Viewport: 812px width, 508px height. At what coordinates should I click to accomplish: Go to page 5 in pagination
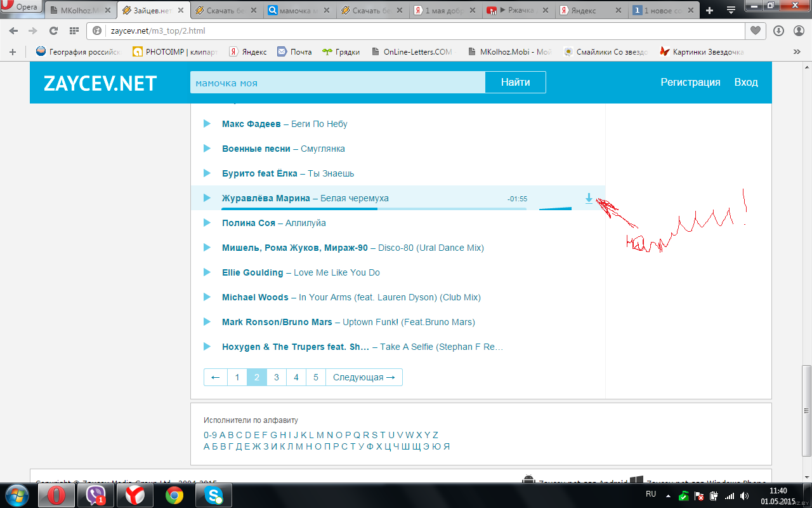pyautogui.click(x=316, y=377)
